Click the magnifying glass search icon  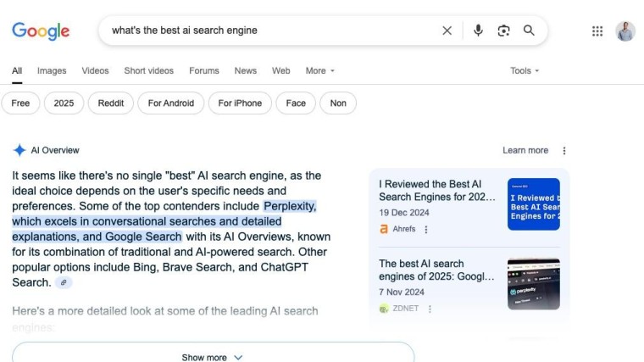coord(529,31)
